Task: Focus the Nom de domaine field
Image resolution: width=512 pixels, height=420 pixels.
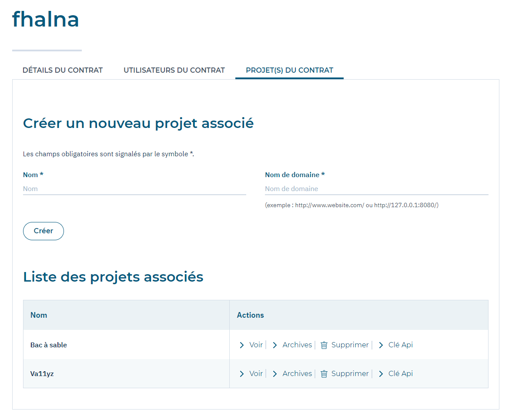Action: [376, 189]
